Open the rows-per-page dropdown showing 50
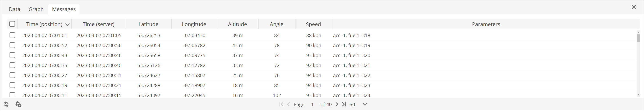This screenshot has height=111, width=644. click(x=365, y=104)
